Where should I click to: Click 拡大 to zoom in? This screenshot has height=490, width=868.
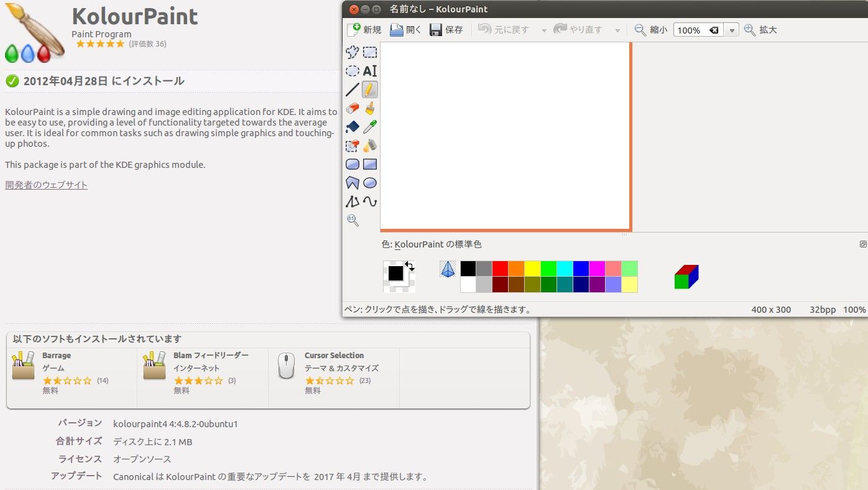(760, 30)
